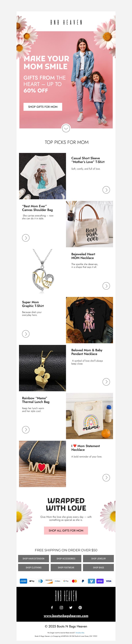132x644 pixels.
Task: Open the Instagram social icon
Action: tap(61, 607)
